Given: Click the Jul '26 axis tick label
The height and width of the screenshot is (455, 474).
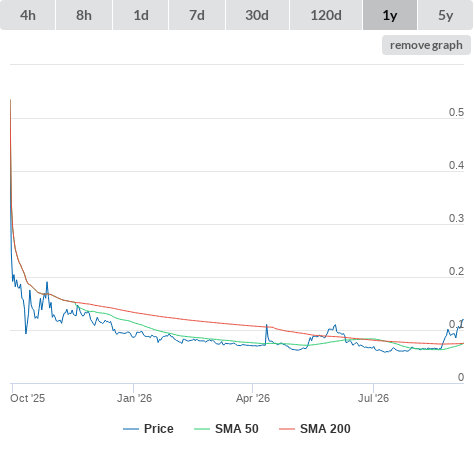Looking at the screenshot, I should [373, 398].
